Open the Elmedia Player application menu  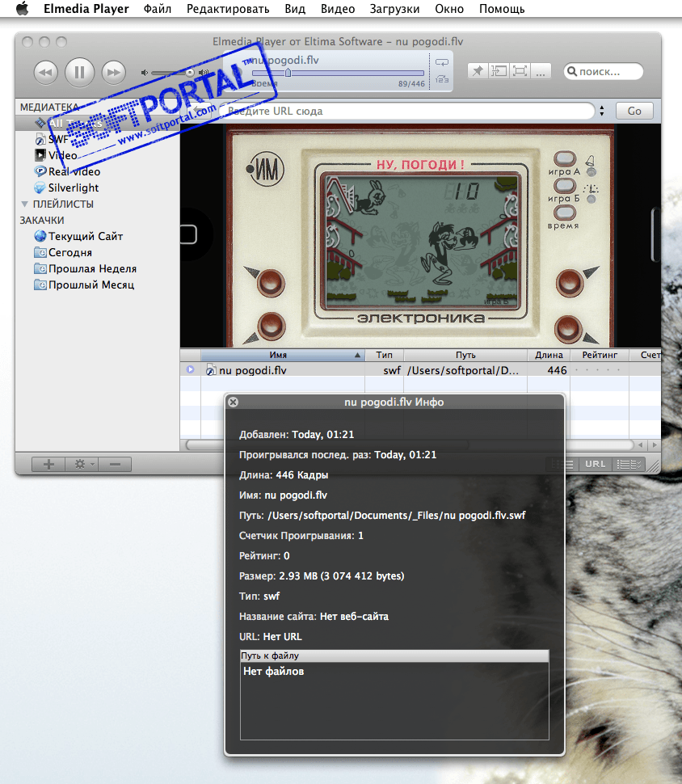click(x=86, y=9)
